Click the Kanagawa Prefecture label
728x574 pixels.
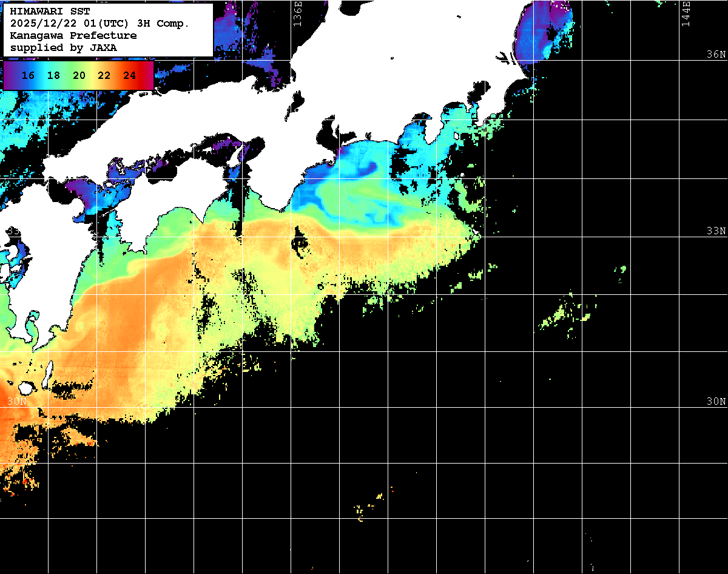click(x=73, y=36)
